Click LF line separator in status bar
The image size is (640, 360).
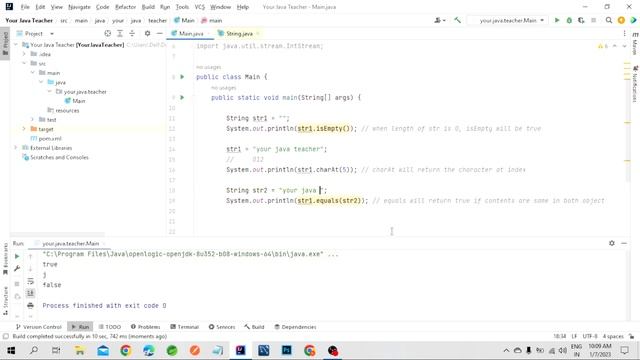coord(574,336)
